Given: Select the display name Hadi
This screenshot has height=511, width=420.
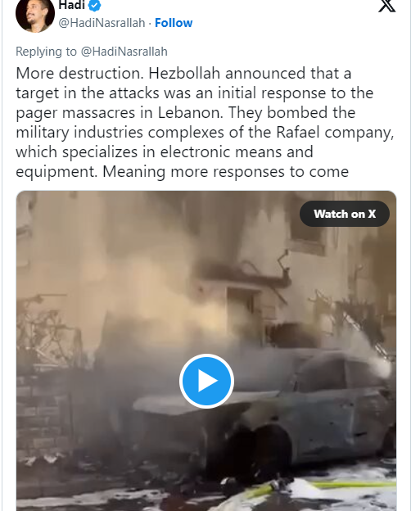Looking at the screenshot, I should point(72,5).
